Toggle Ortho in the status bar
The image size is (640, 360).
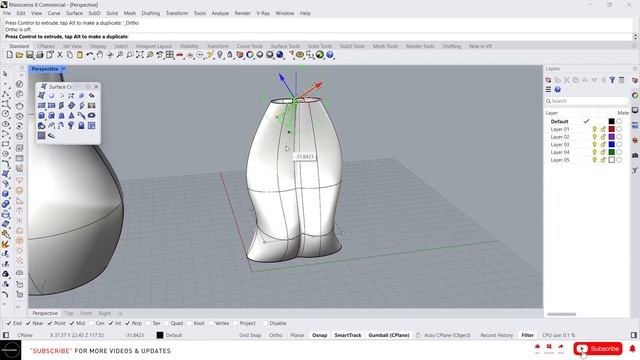276,335
